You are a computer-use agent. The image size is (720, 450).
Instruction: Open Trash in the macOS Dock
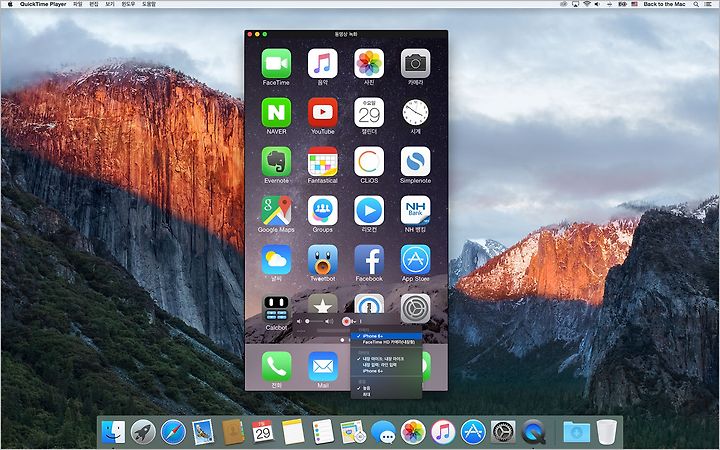[x=607, y=432]
